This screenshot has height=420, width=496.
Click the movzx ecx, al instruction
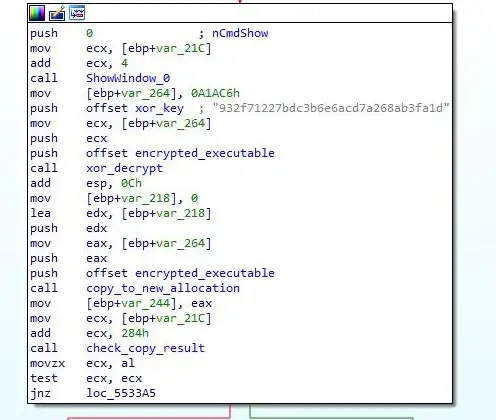(82, 363)
